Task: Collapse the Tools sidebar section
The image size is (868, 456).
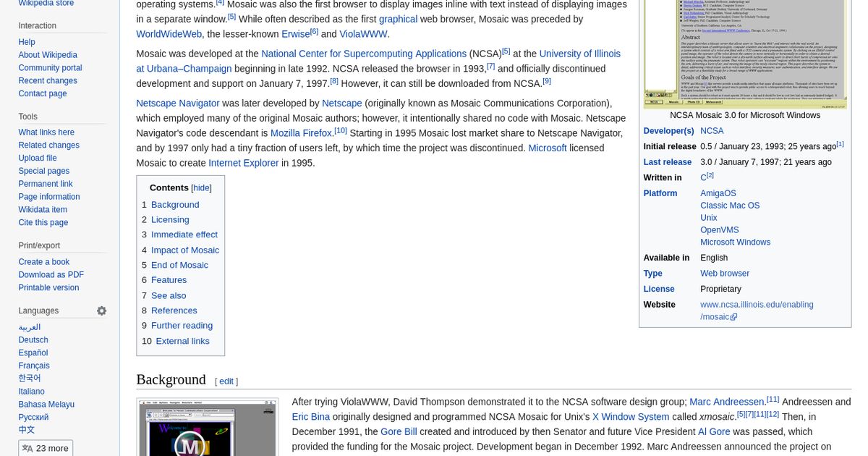Action: click(27, 117)
